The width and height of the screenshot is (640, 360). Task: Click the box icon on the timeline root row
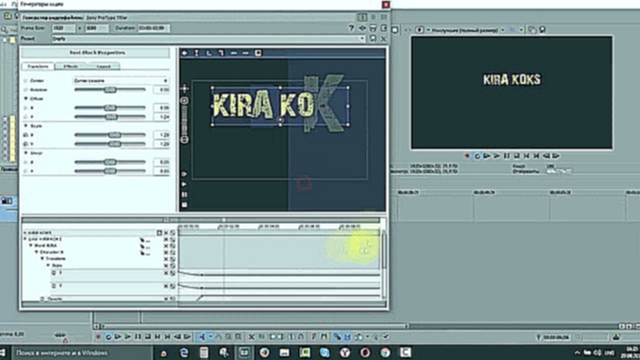159,233
